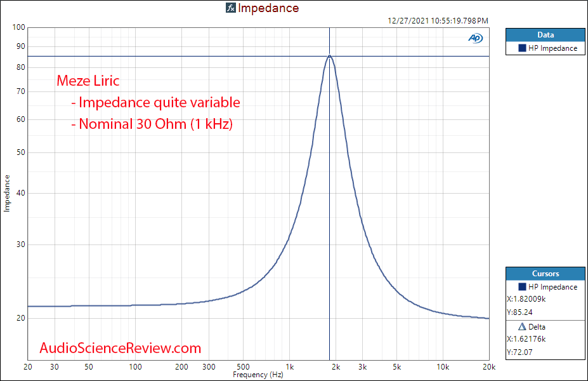Click the "30" label on the impedance axis
588x381 pixels.
(x=21, y=244)
